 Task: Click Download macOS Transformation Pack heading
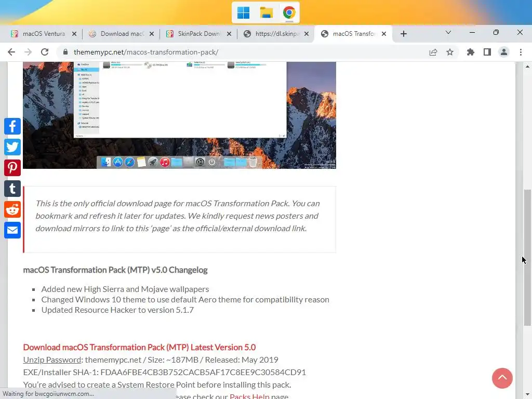pyautogui.click(x=139, y=347)
